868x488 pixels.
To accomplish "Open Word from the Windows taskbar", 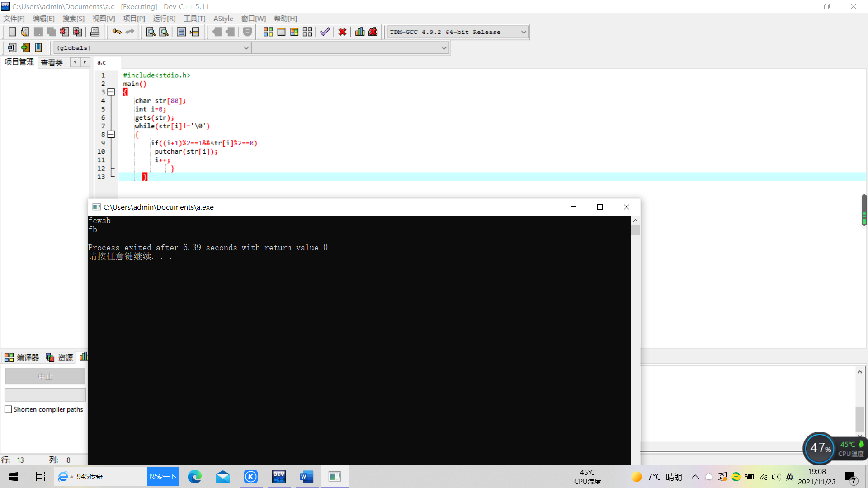I will pyautogui.click(x=307, y=477).
